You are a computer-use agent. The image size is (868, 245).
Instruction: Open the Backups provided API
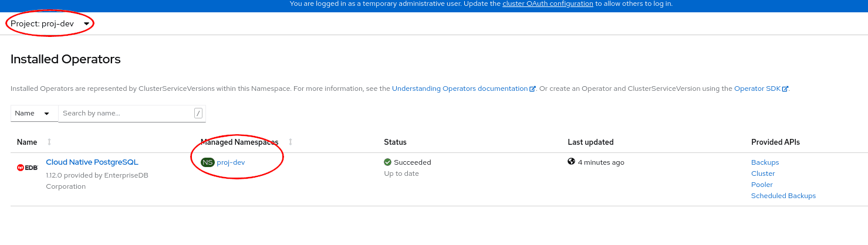click(765, 162)
